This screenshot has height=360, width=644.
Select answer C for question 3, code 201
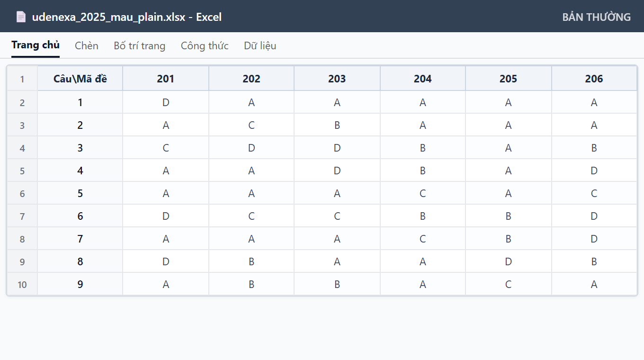tap(166, 148)
